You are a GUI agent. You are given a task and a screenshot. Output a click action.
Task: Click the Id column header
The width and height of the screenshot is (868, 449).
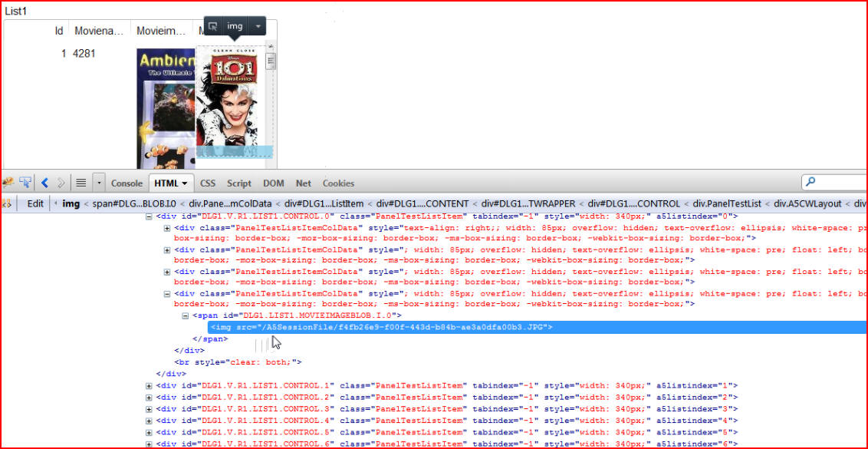pos(59,31)
